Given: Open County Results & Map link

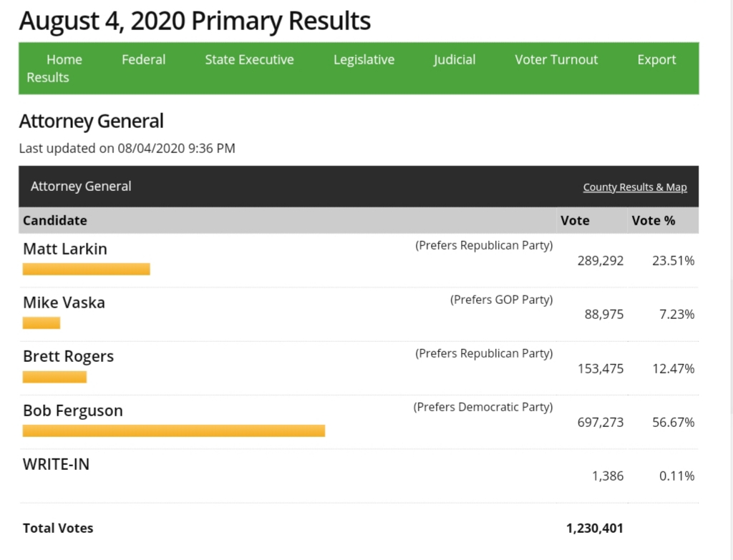Looking at the screenshot, I should 635,187.
